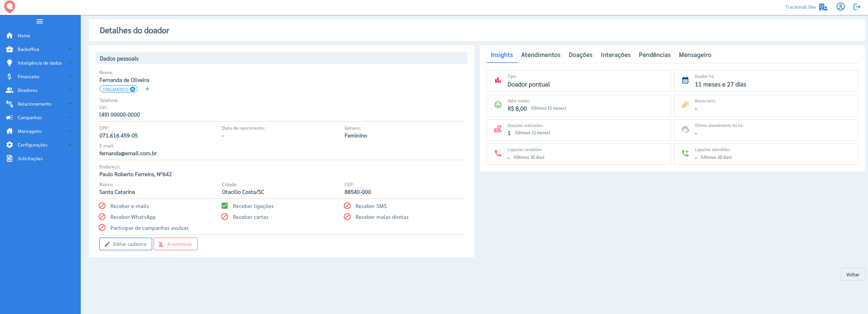Click the headset icon in Último atendimento card
This screenshot has height=314, width=868.
click(x=685, y=129)
